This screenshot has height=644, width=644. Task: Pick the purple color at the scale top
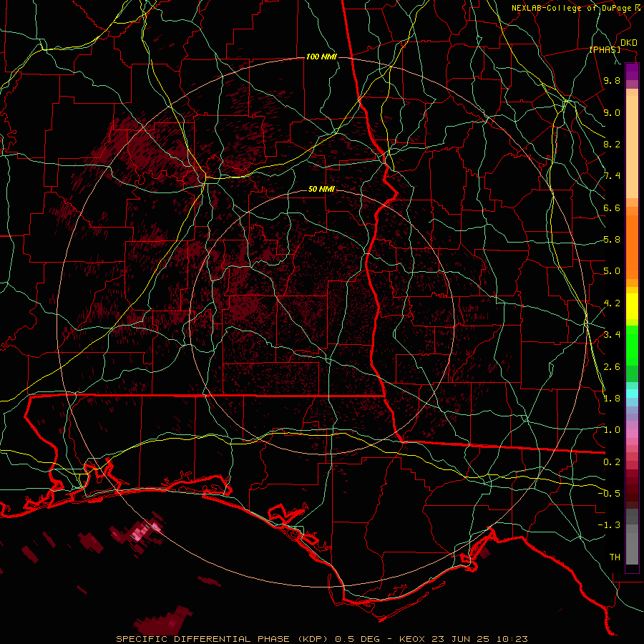pyautogui.click(x=632, y=72)
